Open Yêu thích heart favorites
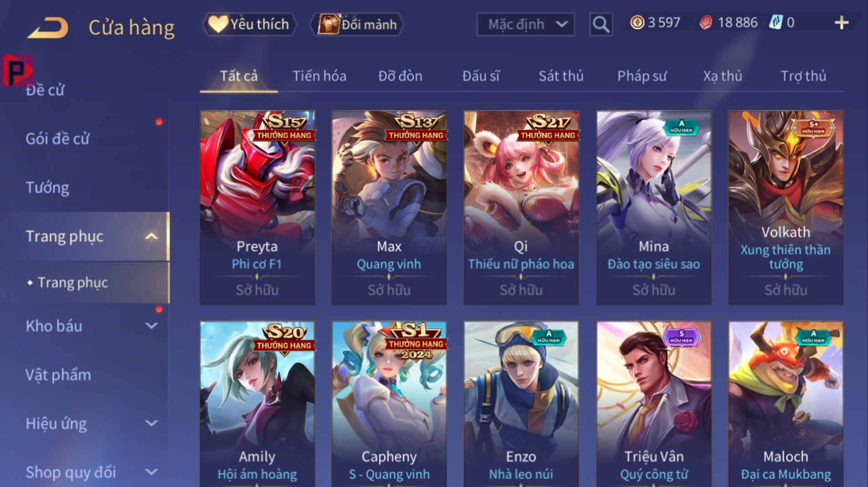Image resolution: width=868 pixels, height=487 pixels. pos(249,24)
